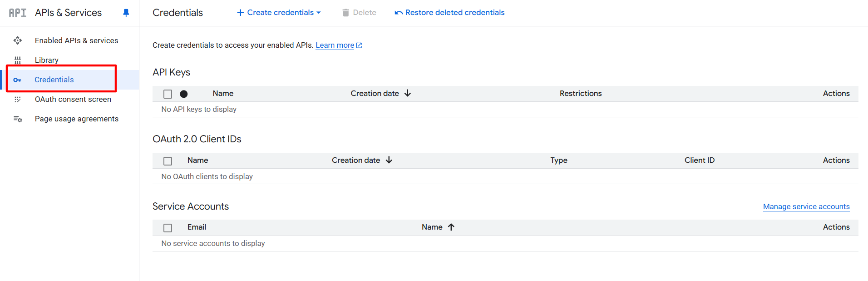Viewport: 868px width, 281px height.
Task: Click the Delete button
Action: 359,13
